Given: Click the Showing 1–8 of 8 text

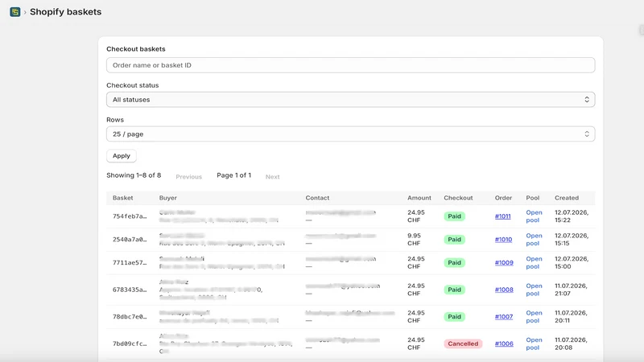Looking at the screenshot, I should coord(134,175).
